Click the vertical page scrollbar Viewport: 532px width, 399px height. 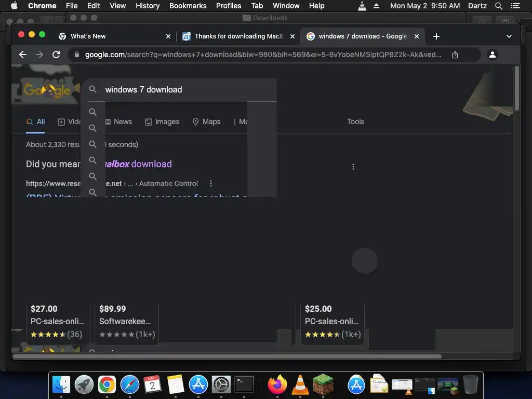pos(517,88)
